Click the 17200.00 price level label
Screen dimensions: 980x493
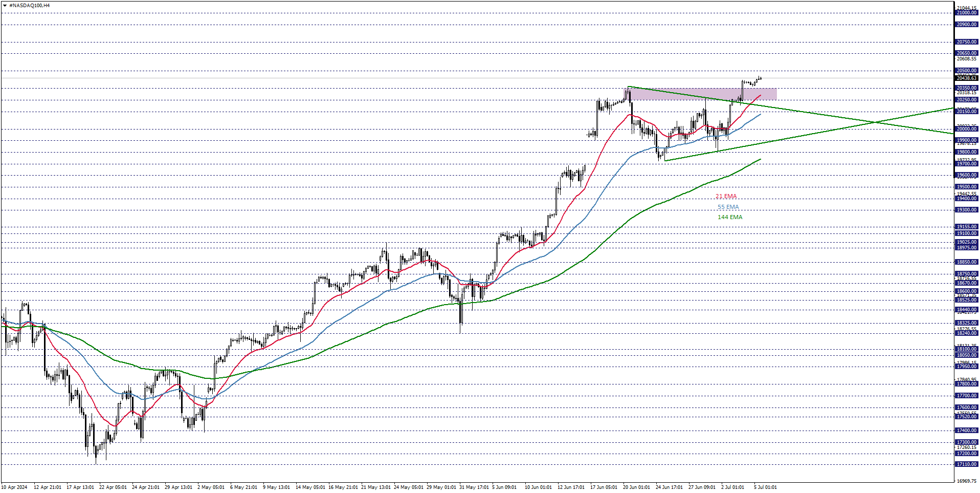967,454
